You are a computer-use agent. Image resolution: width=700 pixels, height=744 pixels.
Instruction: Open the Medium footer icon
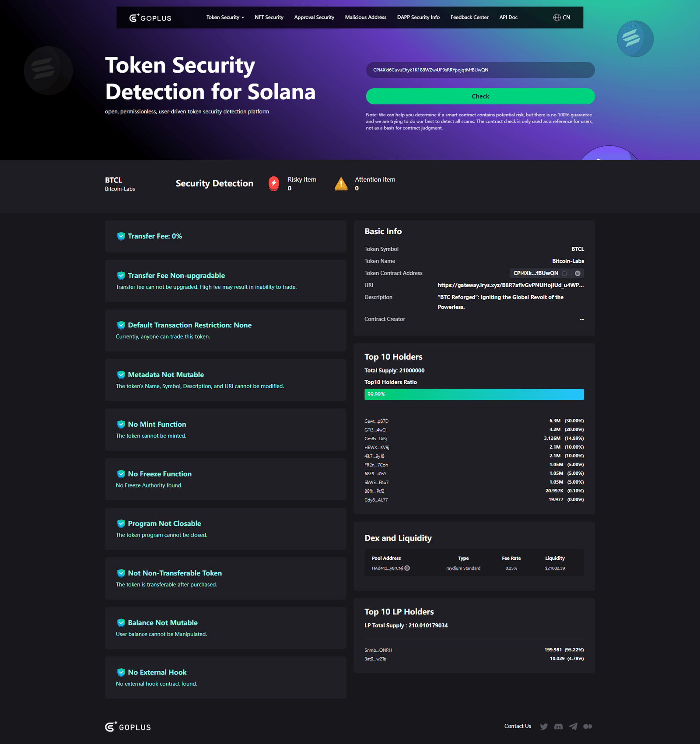pyautogui.click(x=588, y=726)
